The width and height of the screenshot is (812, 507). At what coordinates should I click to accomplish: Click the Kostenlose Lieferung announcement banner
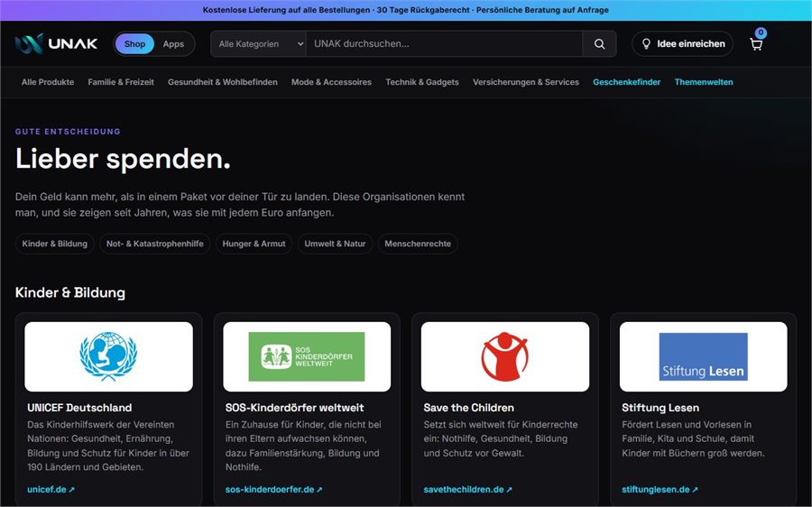(x=406, y=10)
